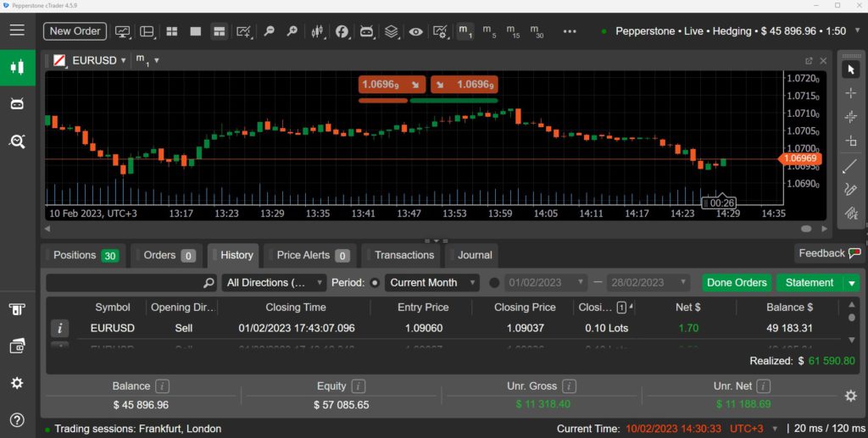This screenshot has height=438, width=868.
Task: Open Help question mark icon
Action: click(x=17, y=419)
